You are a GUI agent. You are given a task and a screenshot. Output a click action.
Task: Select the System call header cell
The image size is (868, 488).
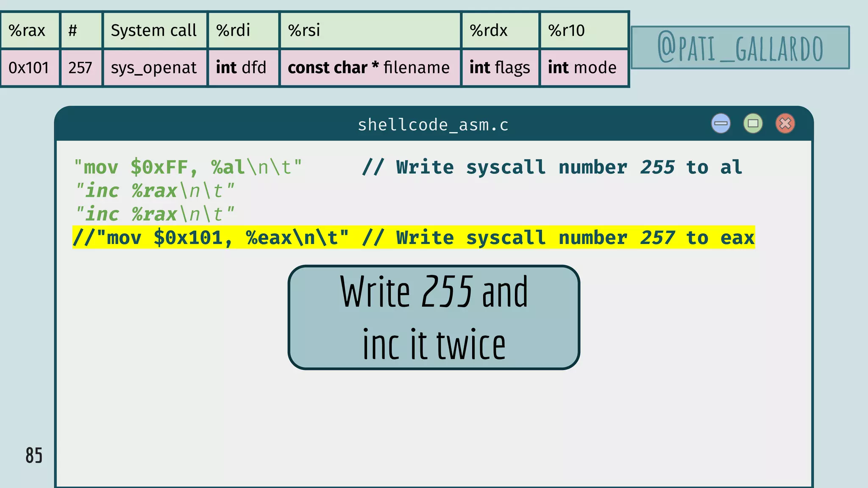(x=155, y=30)
